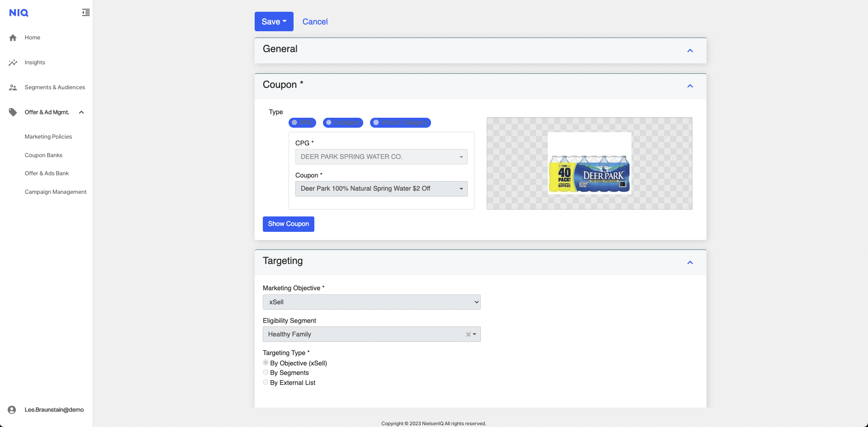The width and height of the screenshot is (868, 427).
Task: Click the NIQ logo
Action: tap(19, 13)
